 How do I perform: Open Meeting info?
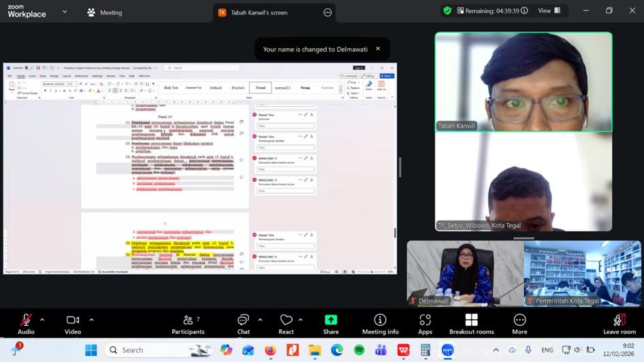[x=380, y=320]
